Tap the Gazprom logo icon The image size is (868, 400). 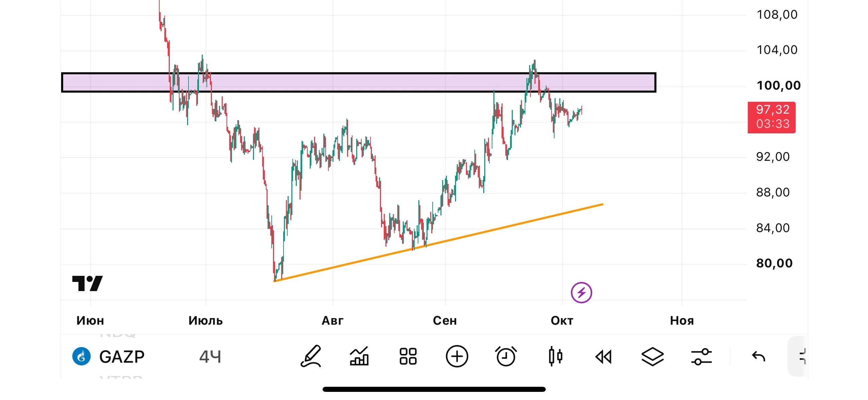(82, 356)
